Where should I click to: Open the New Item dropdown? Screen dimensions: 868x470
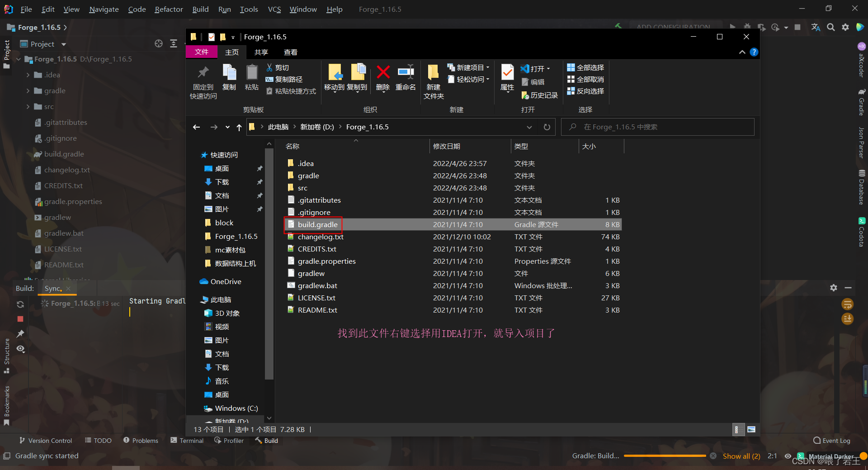(x=469, y=67)
